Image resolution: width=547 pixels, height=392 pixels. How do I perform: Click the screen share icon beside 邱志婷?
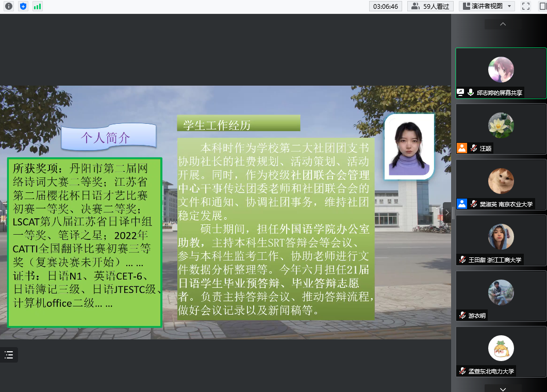click(x=461, y=93)
